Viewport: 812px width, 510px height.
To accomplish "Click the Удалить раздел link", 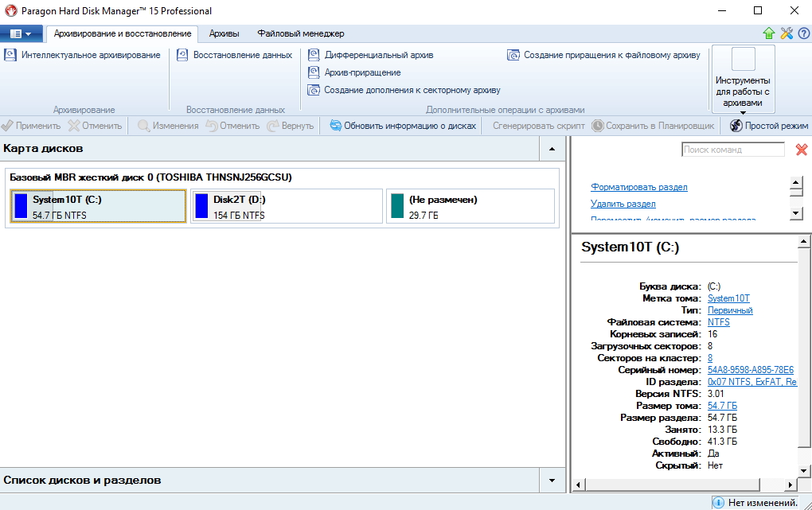I will pos(623,204).
